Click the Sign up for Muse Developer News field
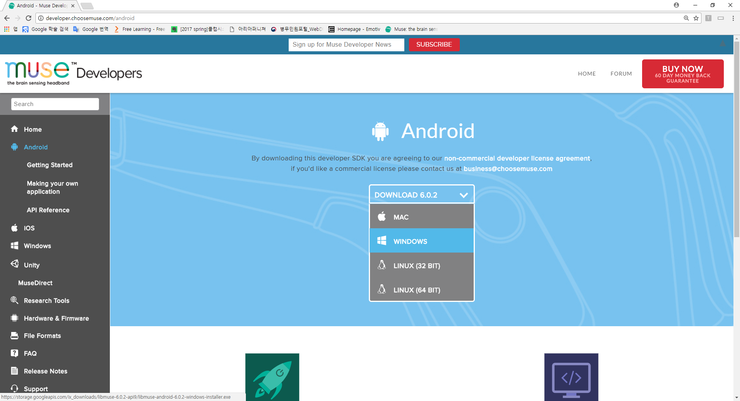Image resolution: width=740 pixels, height=401 pixels. click(x=346, y=44)
